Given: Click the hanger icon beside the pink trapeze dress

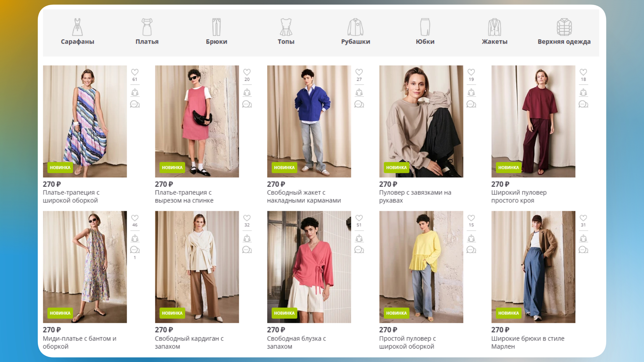Looking at the screenshot, I should (247, 93).
